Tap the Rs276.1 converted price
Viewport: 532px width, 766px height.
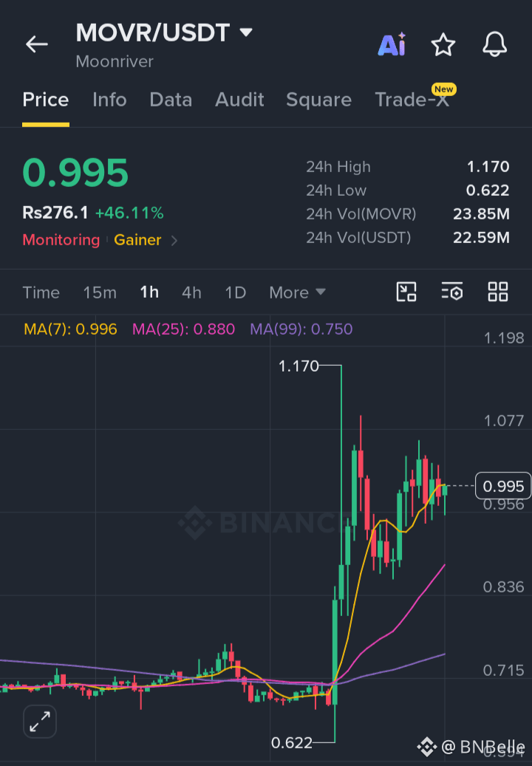(x=55, y=213)
